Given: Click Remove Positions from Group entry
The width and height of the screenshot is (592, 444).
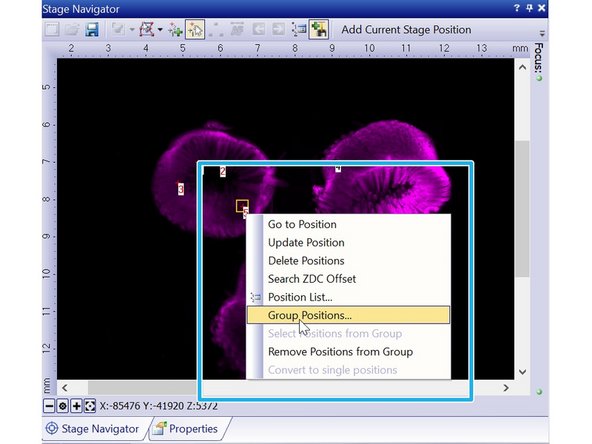Looking at the screenshot, I should (348, 352).
